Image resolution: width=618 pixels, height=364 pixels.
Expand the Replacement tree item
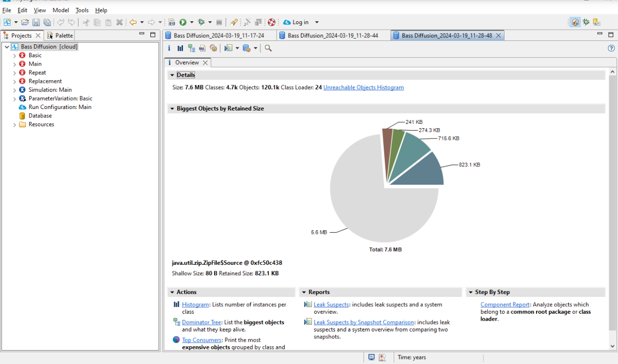coord(15,81)
